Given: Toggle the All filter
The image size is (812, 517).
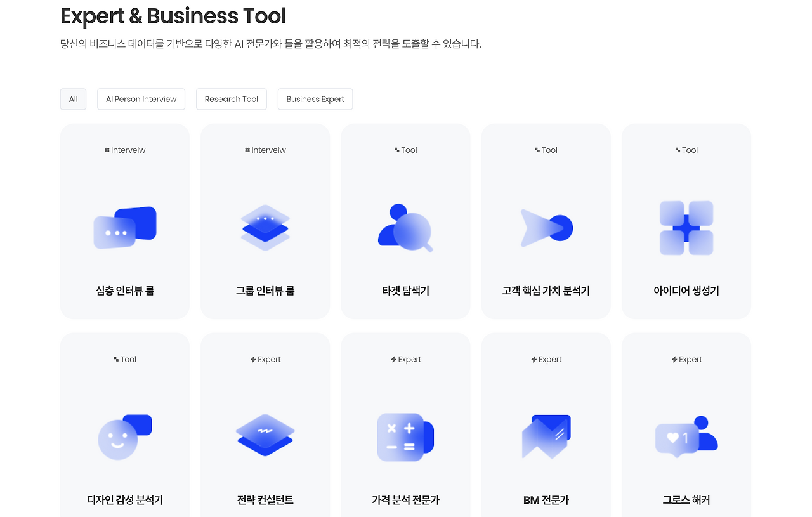Looking at the screenshot, I should point(73,99).
